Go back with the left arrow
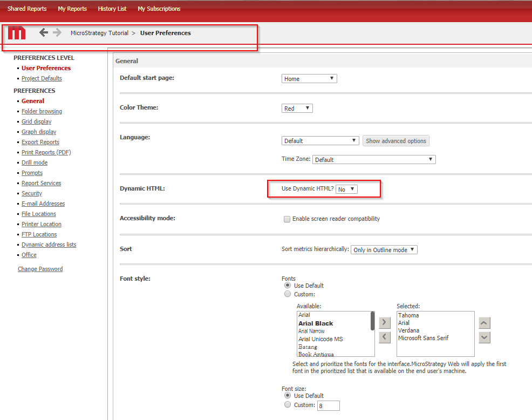The width and height of the screenshot is (532, 420). pyautogui.click(x=43, y=32)
